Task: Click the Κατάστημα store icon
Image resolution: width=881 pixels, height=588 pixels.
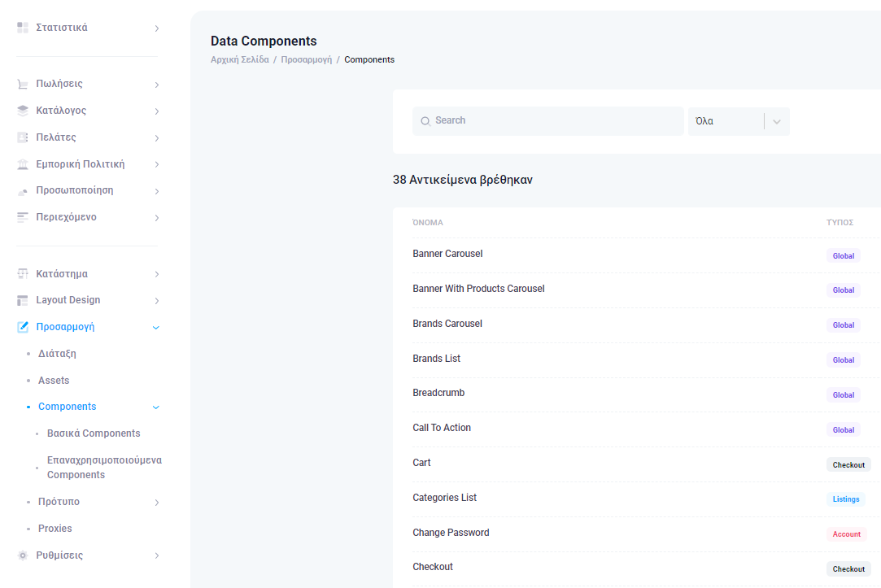Action: (23, 274)
